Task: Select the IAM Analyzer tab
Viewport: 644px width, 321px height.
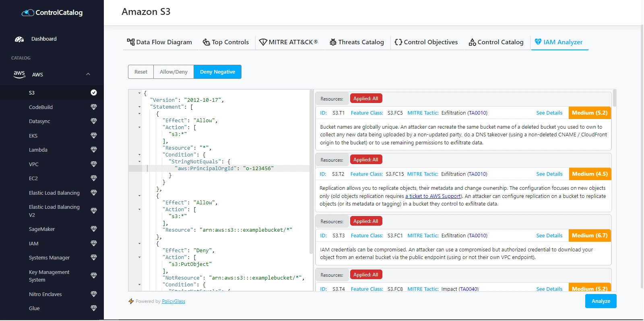Action: [559, 42]
